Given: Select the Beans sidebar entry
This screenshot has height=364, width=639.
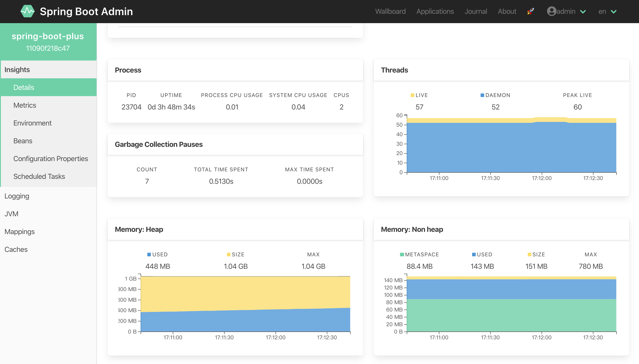Looking at the screenshot, I should 22,141.
